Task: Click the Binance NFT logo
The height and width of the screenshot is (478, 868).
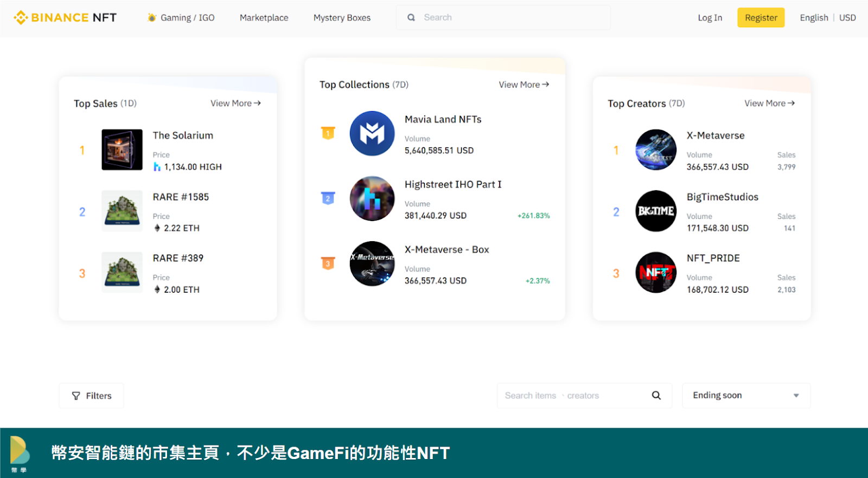Action: (x=65, y=17)
